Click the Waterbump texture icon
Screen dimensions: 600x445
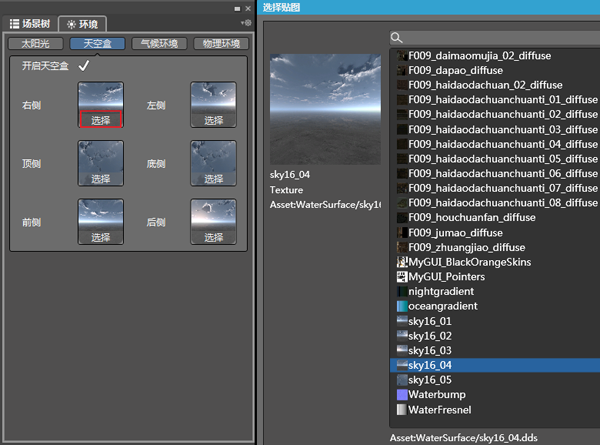401,395
